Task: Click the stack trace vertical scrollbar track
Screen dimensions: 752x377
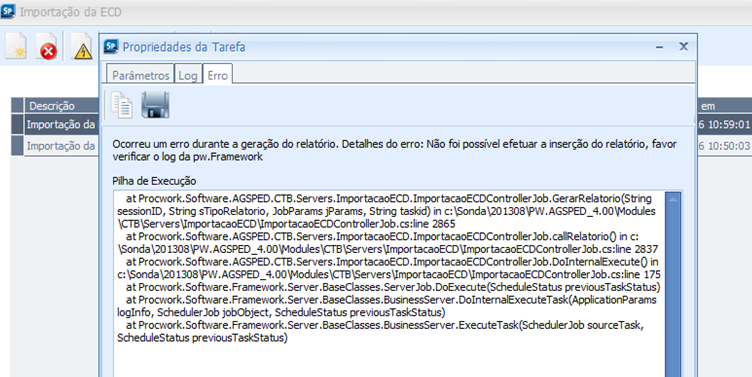Action: pos(672,288)
